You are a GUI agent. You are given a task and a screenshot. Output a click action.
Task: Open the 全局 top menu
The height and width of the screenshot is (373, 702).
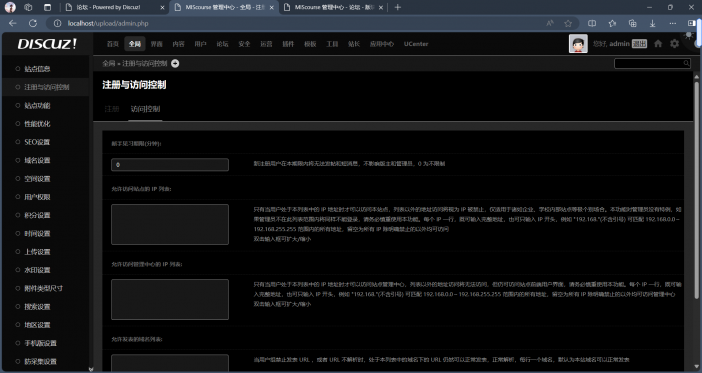135,44
